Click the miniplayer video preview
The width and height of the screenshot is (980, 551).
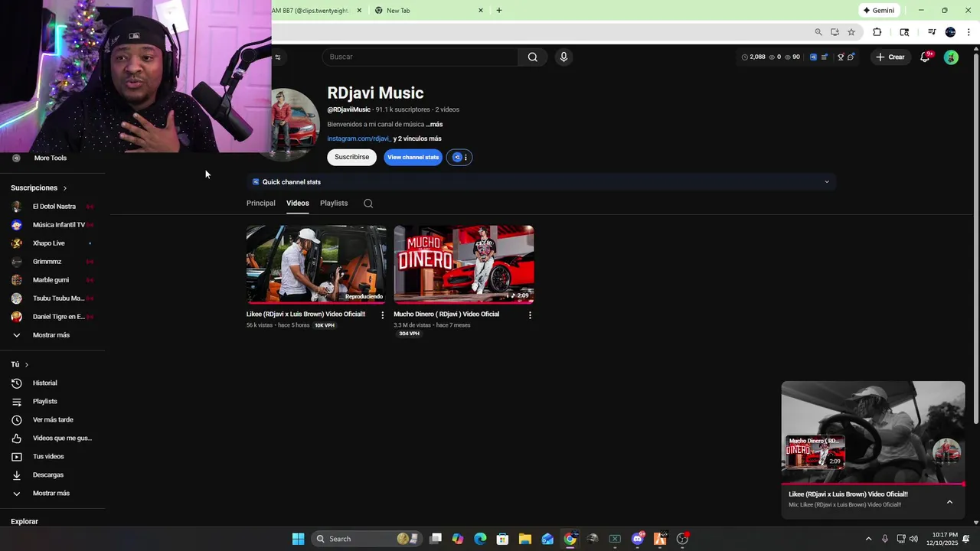(x=873, y=432)
